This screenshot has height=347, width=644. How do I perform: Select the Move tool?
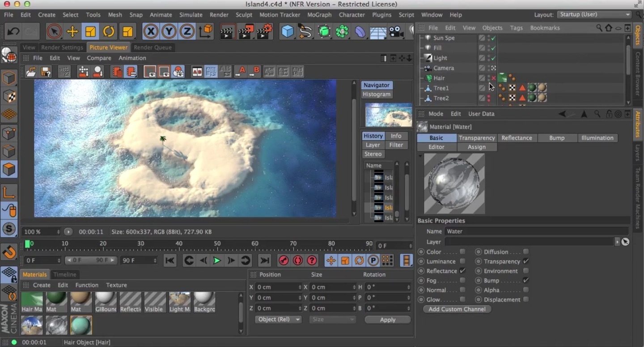pos(72,32)
